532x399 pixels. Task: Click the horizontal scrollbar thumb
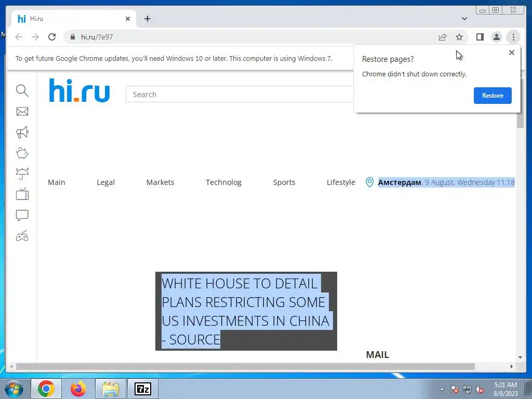pos(245,366)
